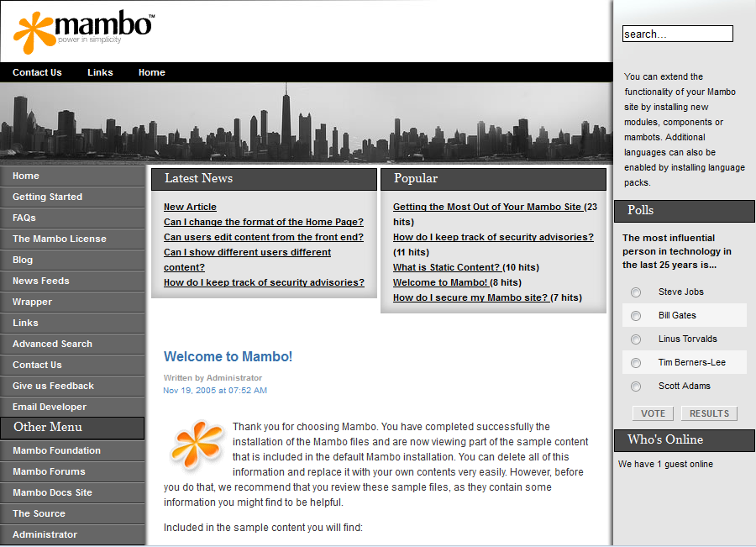The width and height of the screenshot is (756, 547).
Task: Open News Feeds in sidebar
Action: coord(72,281)
